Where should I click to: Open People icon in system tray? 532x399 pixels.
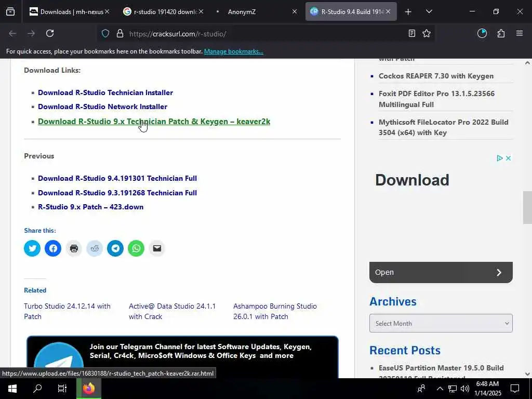coord(421,389)
